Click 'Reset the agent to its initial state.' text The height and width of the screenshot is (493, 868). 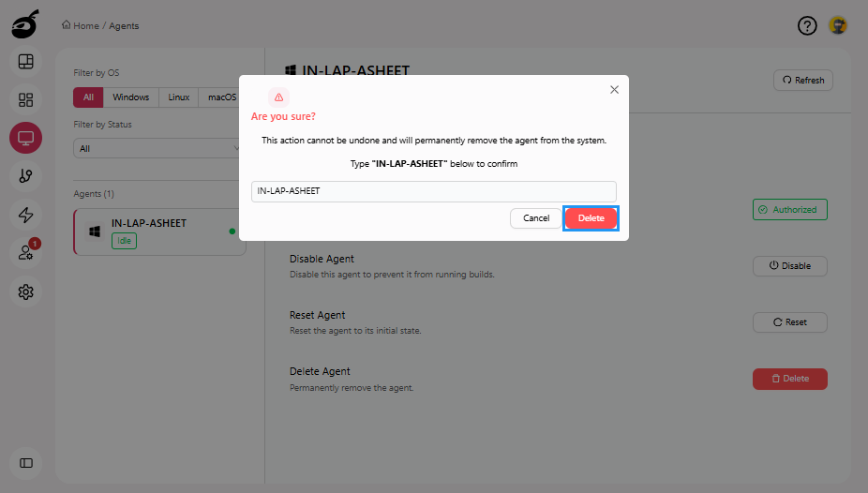(x=355, y=331)
